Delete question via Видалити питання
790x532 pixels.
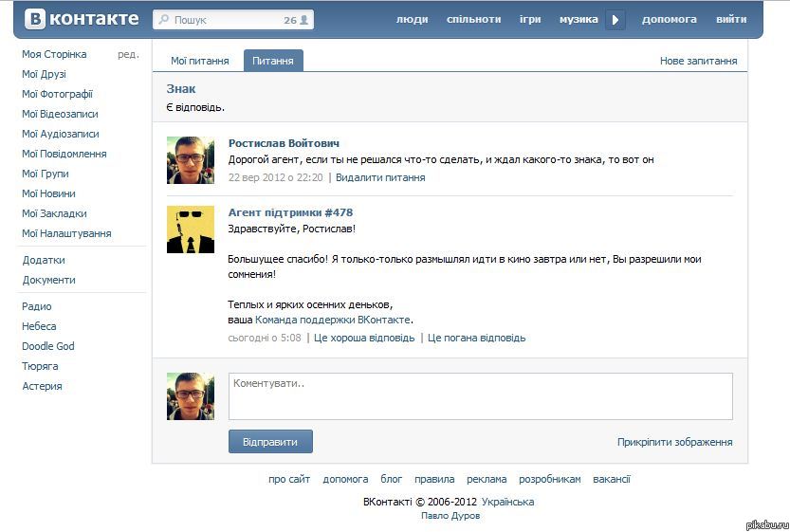tap(380, 177)
